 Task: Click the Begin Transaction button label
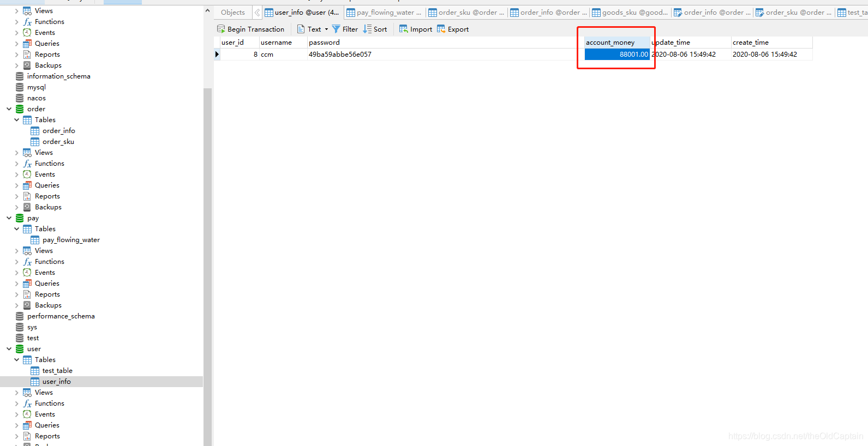click(256, 29)
